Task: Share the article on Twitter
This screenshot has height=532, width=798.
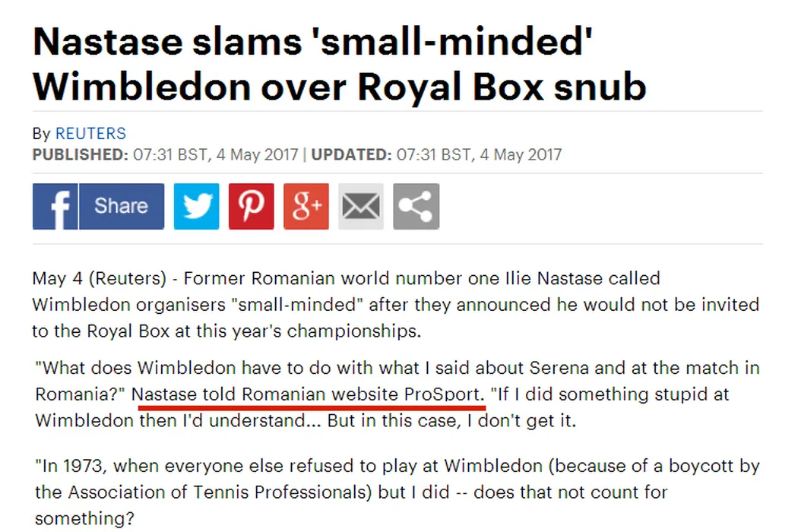Action: click(x=196, y=206)
